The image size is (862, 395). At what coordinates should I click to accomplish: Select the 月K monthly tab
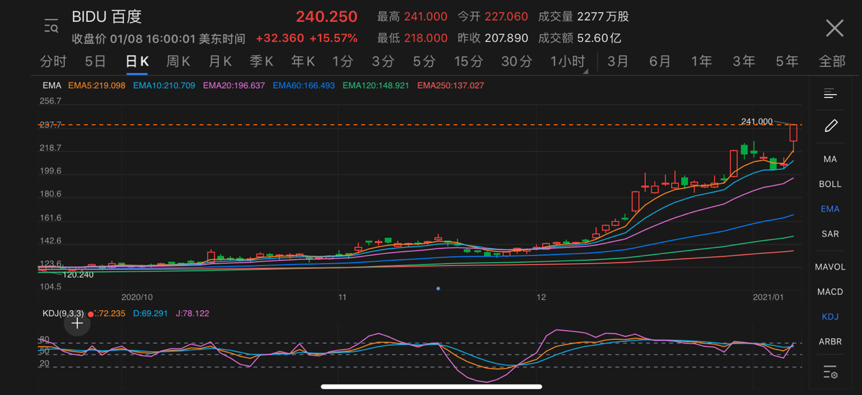coord(220,62)
